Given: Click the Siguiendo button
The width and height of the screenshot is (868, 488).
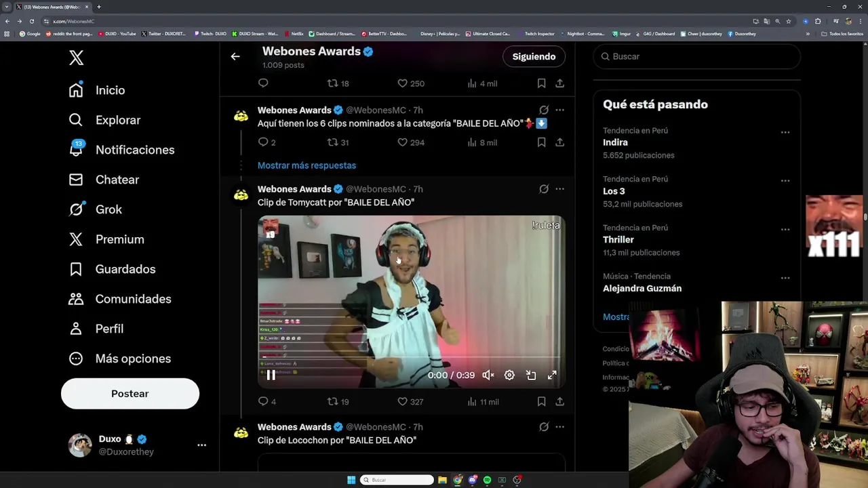Looking at the screenshot, I should pyautogui.click(x=534, y=56).
